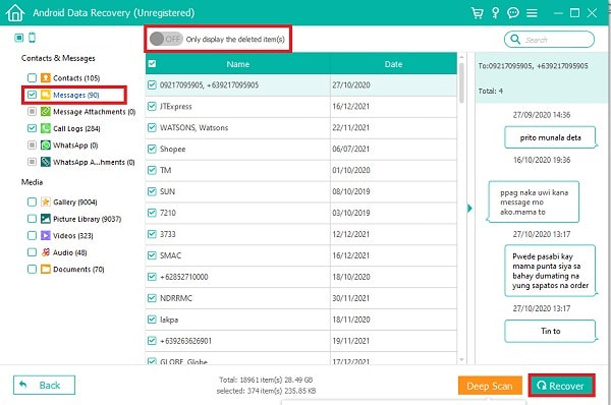The height and width of the screenshot is (405, 611).
Task: Click the list scrollbar down arrow
Action: pyautogui.click(x=461, y=359)
